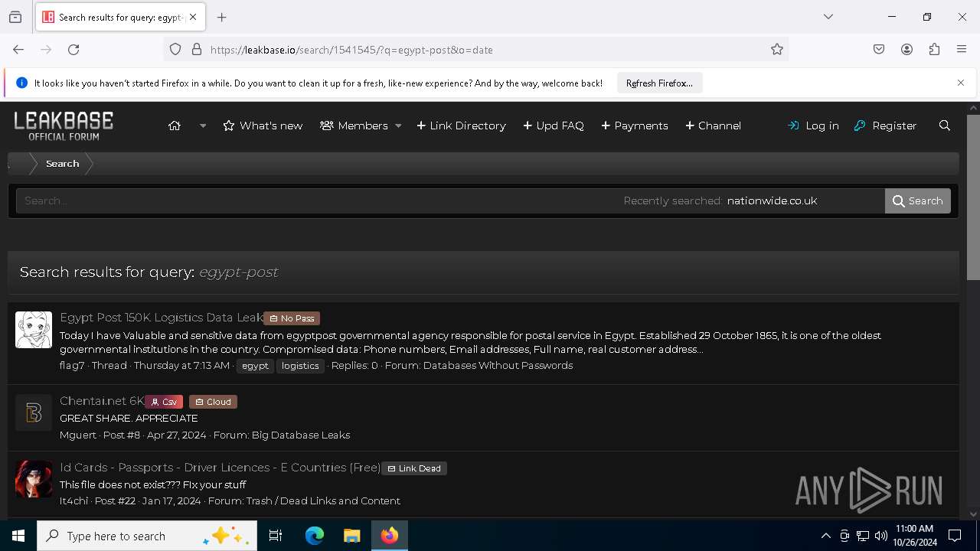Open the extensions puzzle icon
The image size is (980, 551).
(934, 50)
